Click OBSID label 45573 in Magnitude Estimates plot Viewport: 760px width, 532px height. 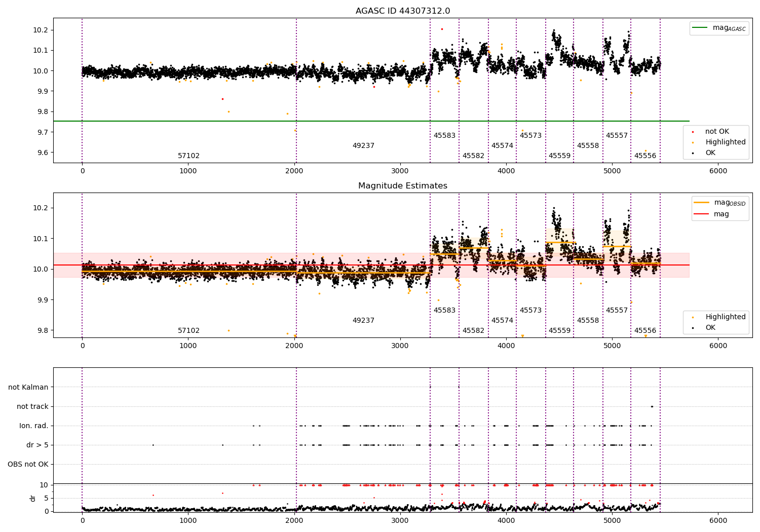pyautogui.click(x=530, y=311)
